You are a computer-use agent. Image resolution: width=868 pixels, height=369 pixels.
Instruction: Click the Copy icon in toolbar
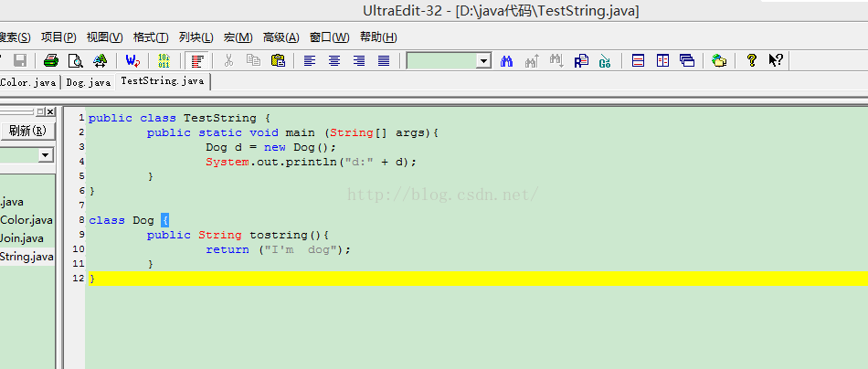point(253,60)
